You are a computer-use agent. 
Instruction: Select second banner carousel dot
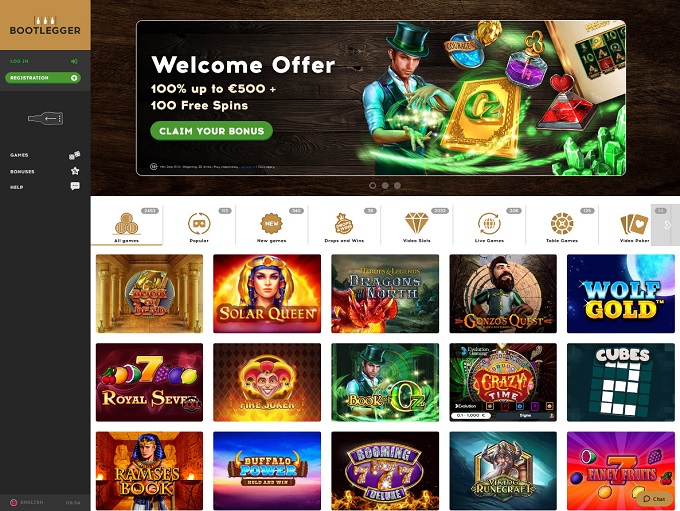[385, 185]
